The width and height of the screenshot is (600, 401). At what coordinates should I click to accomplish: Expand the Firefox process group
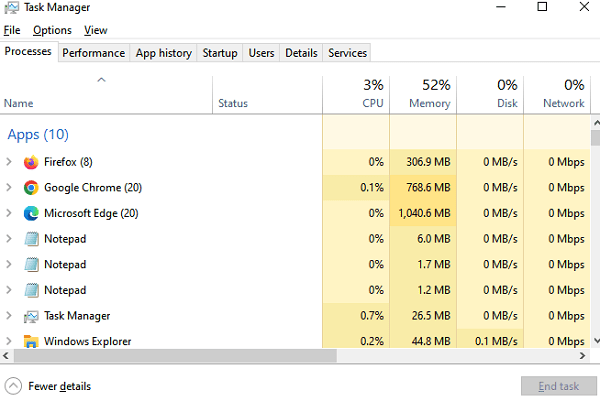point(9,162)
